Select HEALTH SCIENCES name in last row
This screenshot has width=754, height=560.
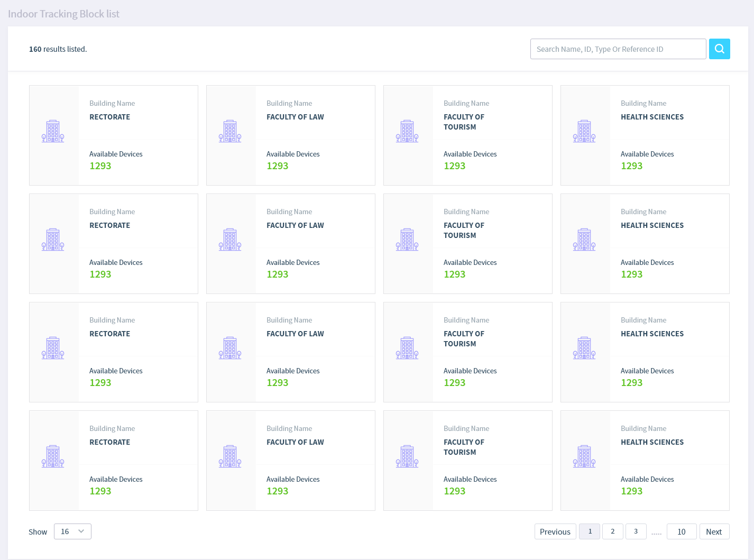coord(652,442)
